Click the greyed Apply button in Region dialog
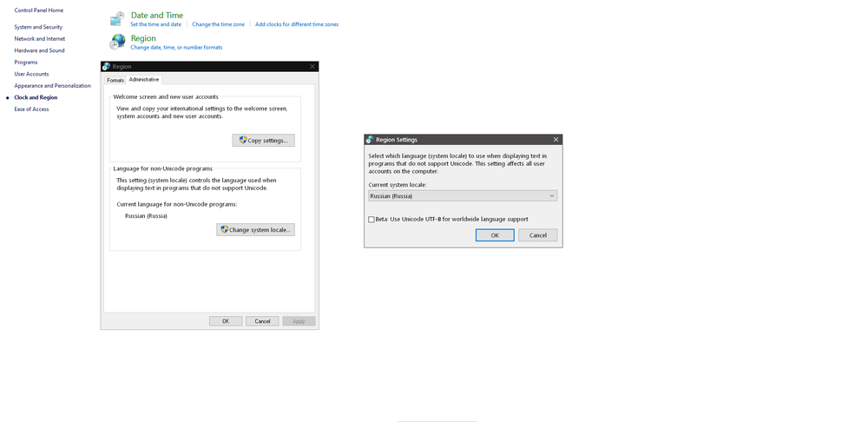The height and width of the screenshot is (422, 868). click(x=299, y=321)
